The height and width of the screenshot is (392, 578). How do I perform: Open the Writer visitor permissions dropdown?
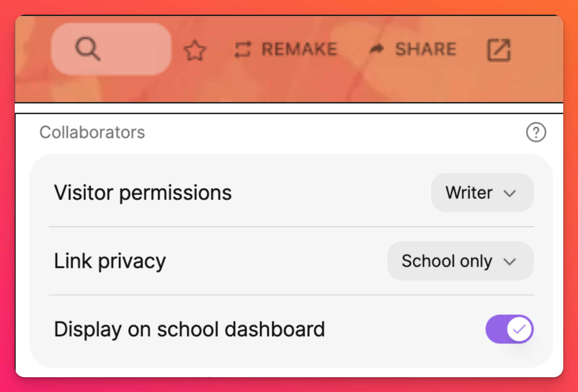click(x=482, y=193)
